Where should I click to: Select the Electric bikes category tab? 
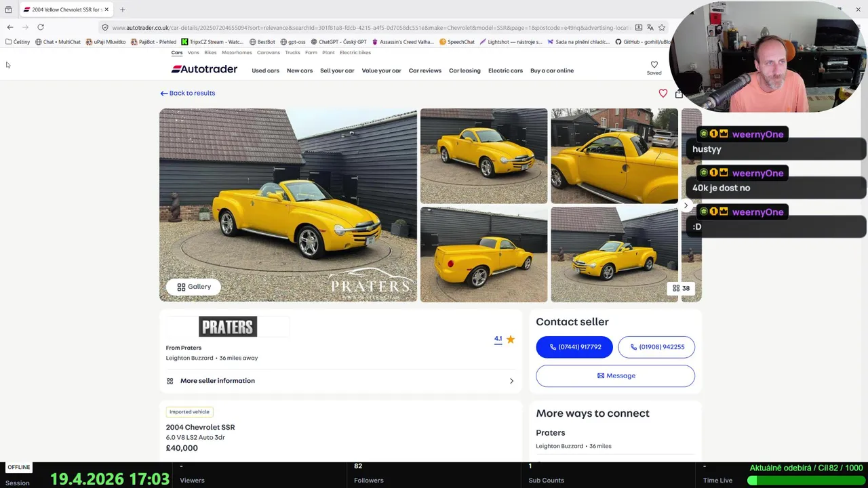click(x=355, y=53)
